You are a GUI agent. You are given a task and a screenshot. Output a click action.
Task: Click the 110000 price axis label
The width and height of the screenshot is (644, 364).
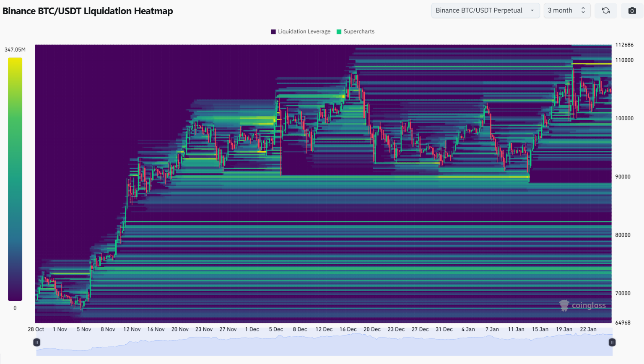(x=624, y=60)
